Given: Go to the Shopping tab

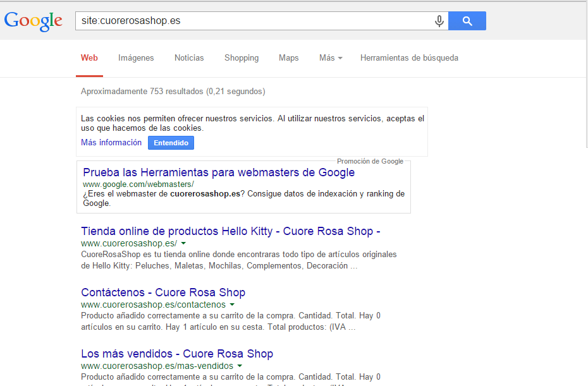Looking at the screenshot, I should [x=242, y=58].
